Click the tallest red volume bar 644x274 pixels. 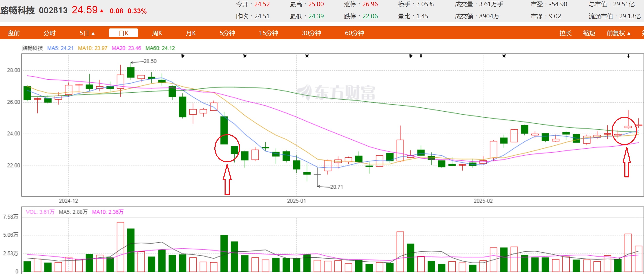click(120, 247)
